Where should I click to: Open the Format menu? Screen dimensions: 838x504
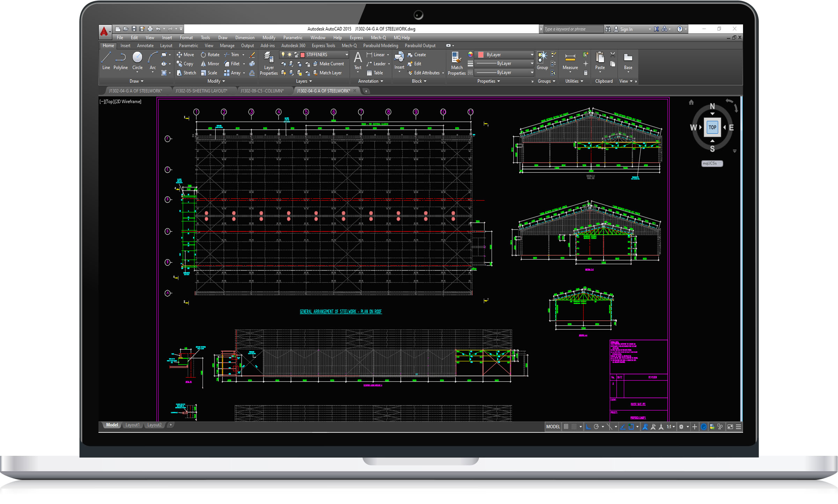click(x=186, y=38)
